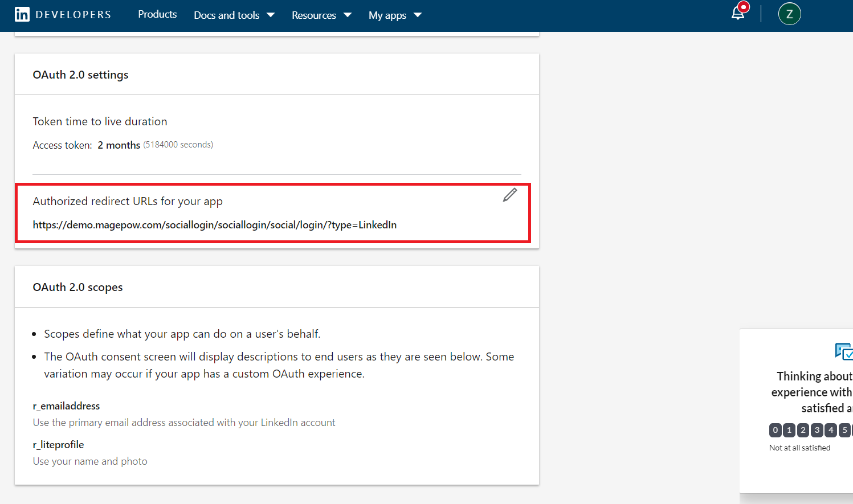Open the notifications bell

click(x=738, y=14)
